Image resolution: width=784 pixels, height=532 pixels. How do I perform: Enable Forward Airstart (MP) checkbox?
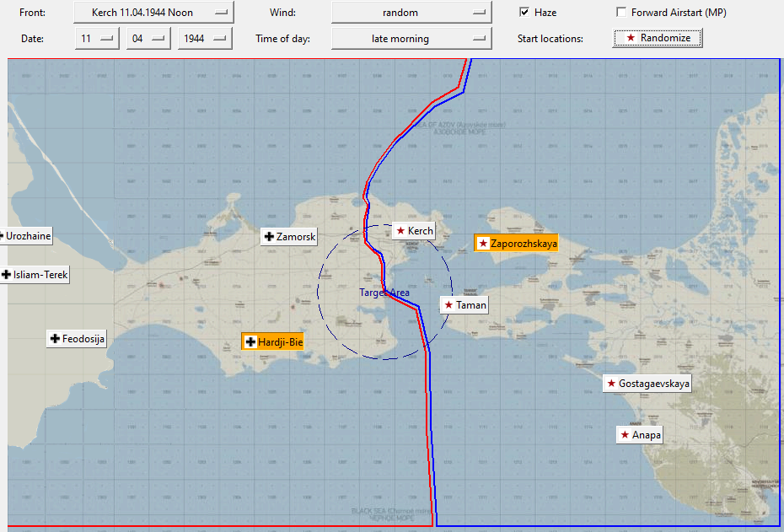click(x=621, y=12)
